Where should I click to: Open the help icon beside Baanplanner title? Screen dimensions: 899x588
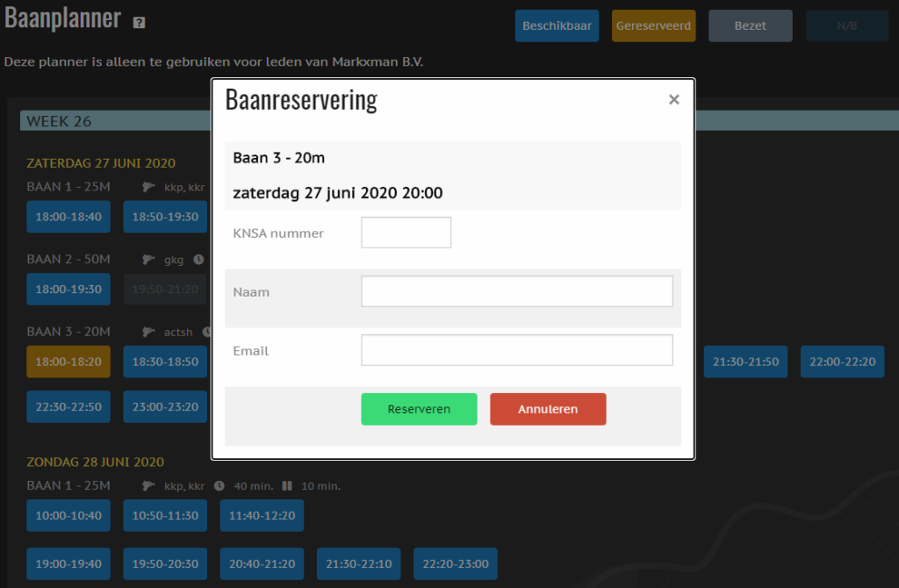tap(139, 22)
